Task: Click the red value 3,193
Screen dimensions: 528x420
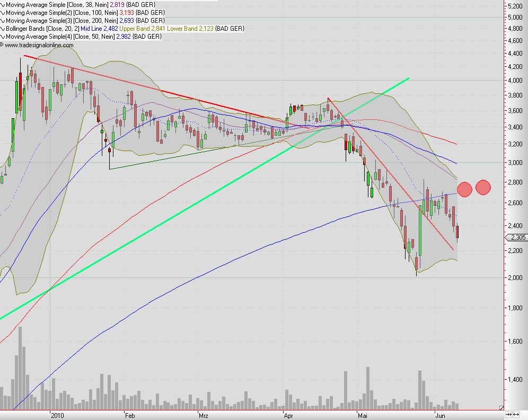Action: click(x=127, y=12)
